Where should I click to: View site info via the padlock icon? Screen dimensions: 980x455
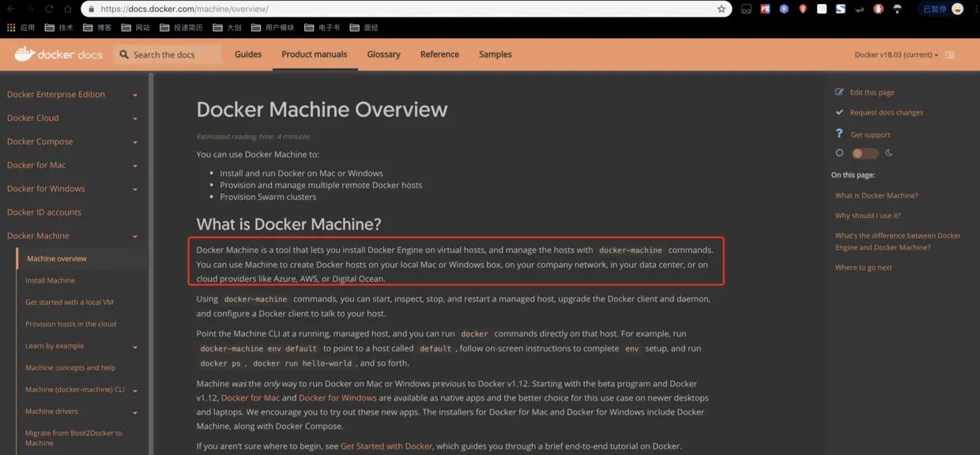(92, 9)
